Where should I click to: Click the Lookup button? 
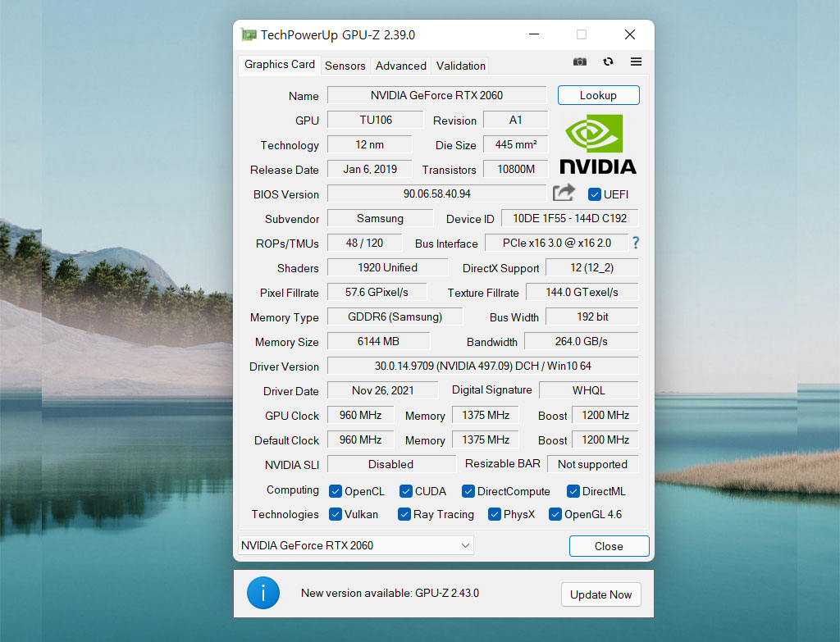coord(598,95)
